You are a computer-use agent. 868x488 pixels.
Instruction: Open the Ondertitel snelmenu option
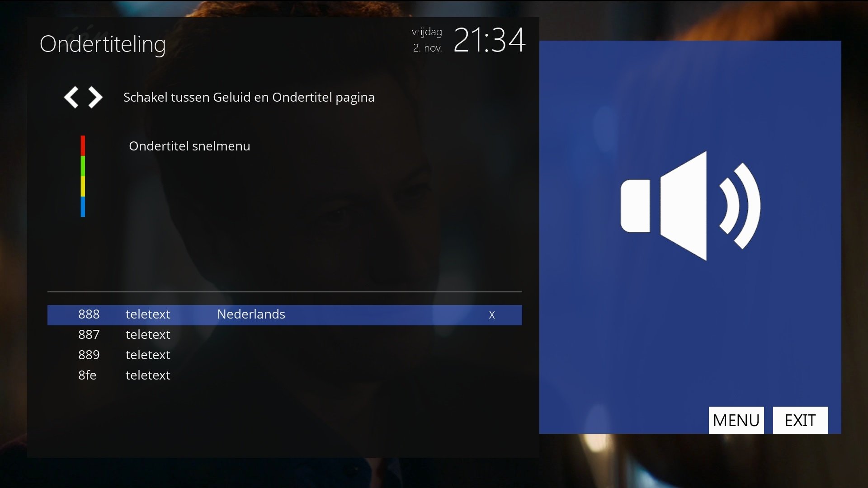[x=189, y=146]
